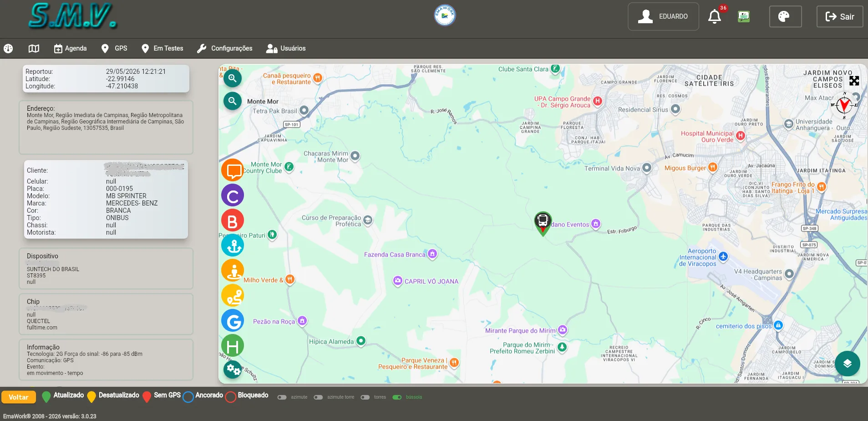
Task: Click the orange street view person button
Action: 233,271
